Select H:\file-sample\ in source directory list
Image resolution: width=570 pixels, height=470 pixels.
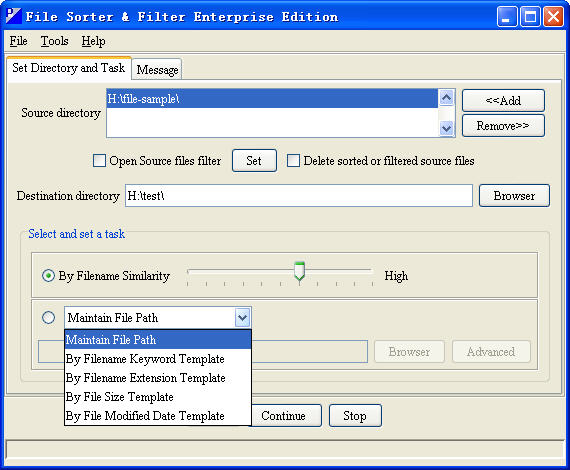[272, 99]
